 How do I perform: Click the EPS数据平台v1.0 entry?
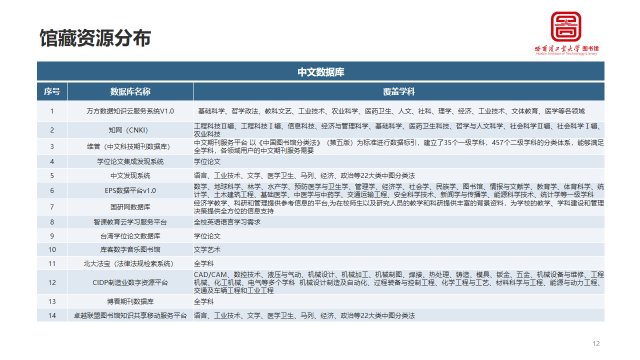(130, 191)
